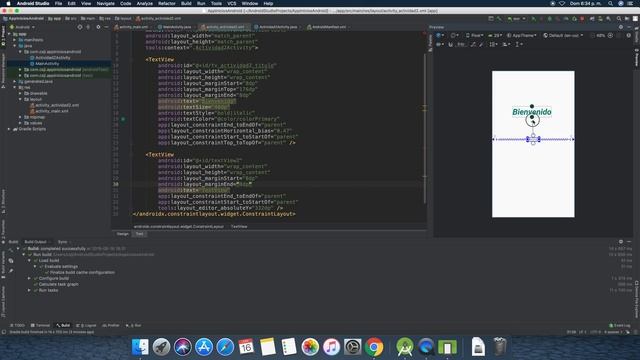Click the warnings indicator in the Preview toolbar

pos(629,36)
